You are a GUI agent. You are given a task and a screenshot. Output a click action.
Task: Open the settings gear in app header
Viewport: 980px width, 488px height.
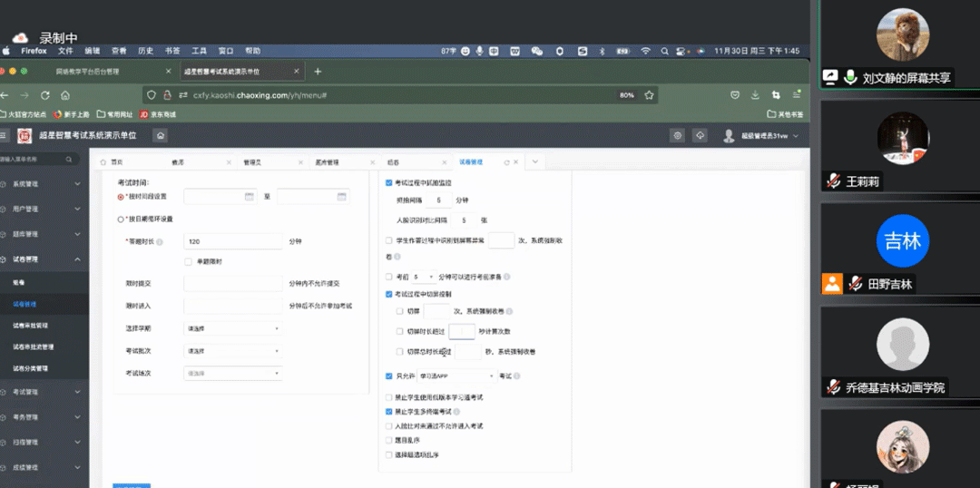[677, 135]
